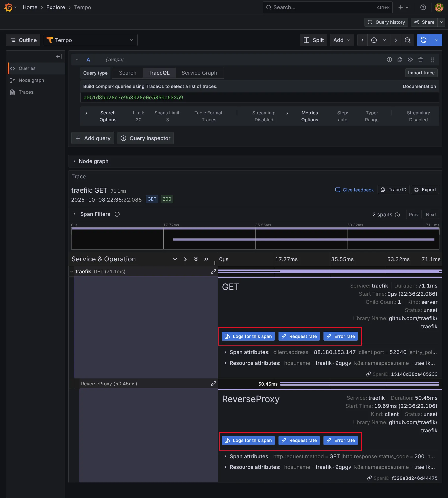Open the help question mark icon in top bar
The height and width of the screenshot is (498, 448).
click(x=423, y=7)
